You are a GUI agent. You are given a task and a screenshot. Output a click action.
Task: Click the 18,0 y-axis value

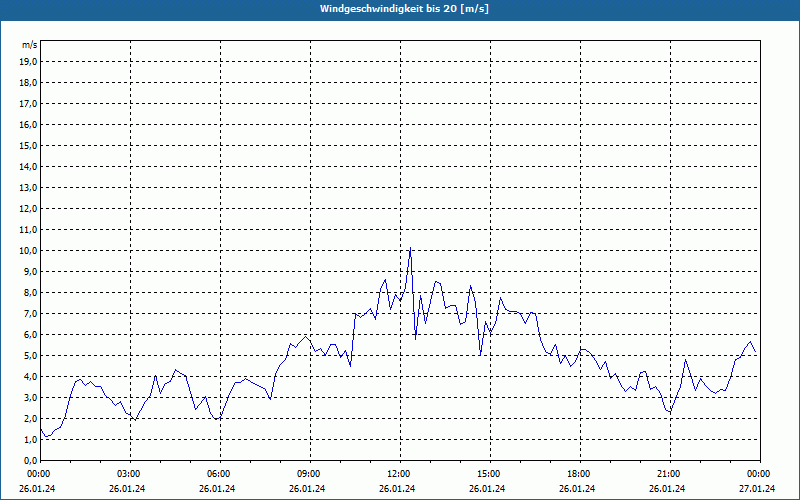(x=29, y=83)
